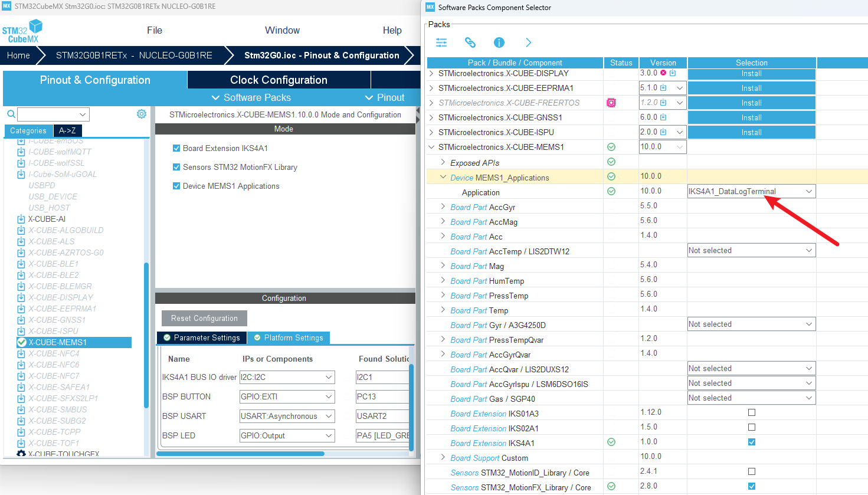Uncheck Board Extension IKS4A1 in Mode panel

coord(176,148)
